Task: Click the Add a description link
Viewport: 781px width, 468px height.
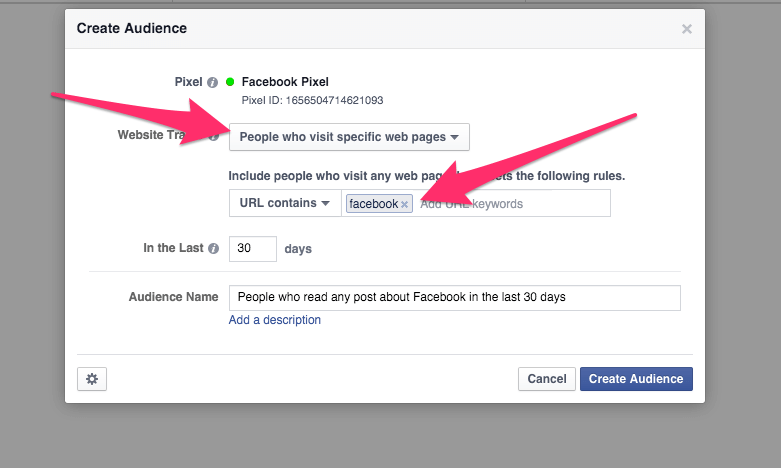Action: click(275, 320)
